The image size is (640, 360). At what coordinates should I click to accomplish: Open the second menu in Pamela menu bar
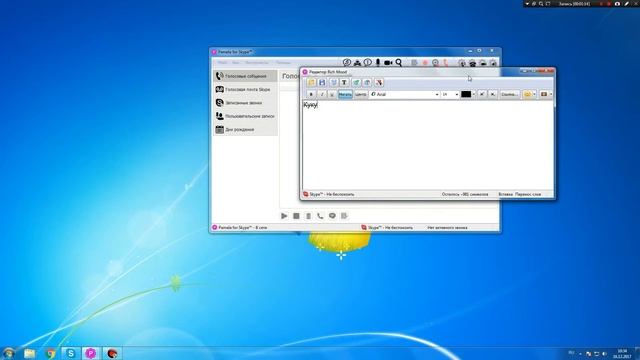[236, 62]
